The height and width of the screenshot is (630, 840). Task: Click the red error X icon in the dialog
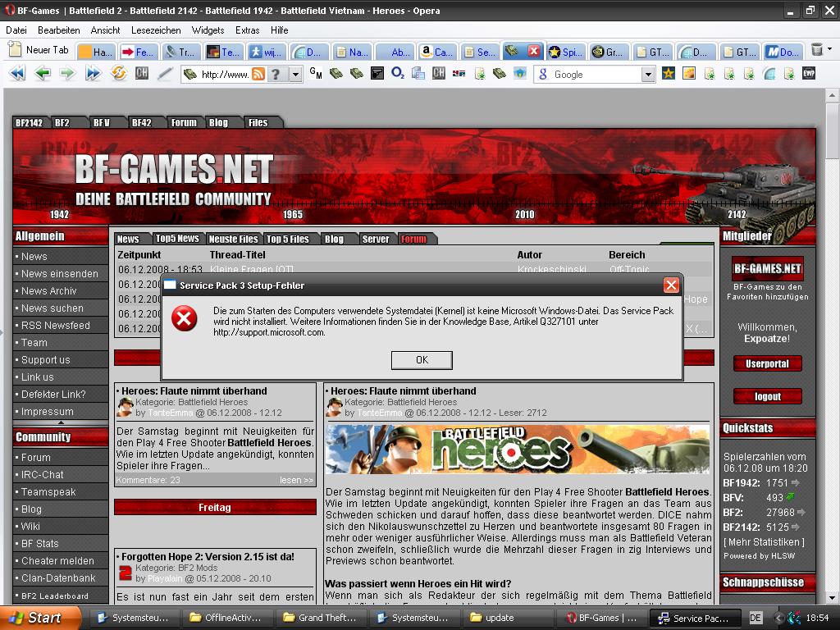click(x=185, y=319)
